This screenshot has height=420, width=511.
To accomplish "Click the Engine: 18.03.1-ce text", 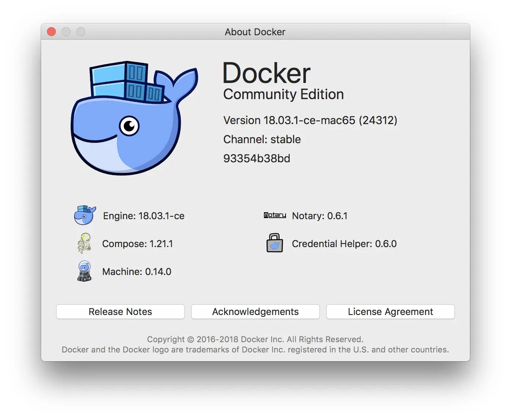I will (x=144, y=216).
